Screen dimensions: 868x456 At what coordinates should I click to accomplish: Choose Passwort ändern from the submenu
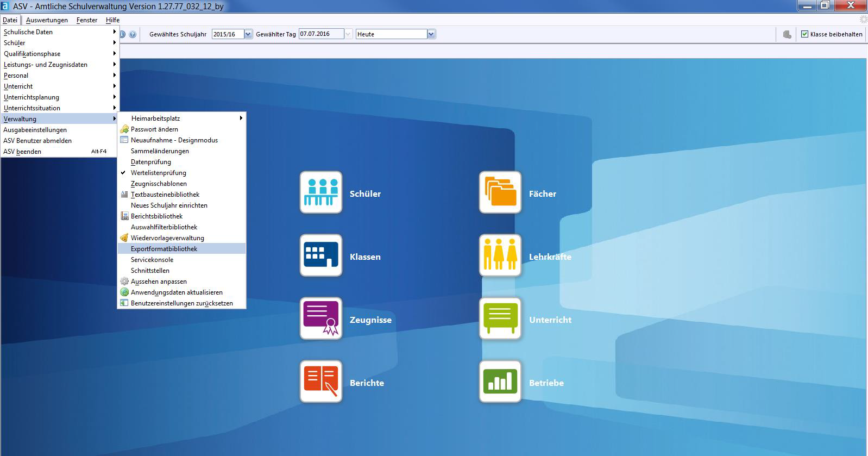click(x=181, y=129)
